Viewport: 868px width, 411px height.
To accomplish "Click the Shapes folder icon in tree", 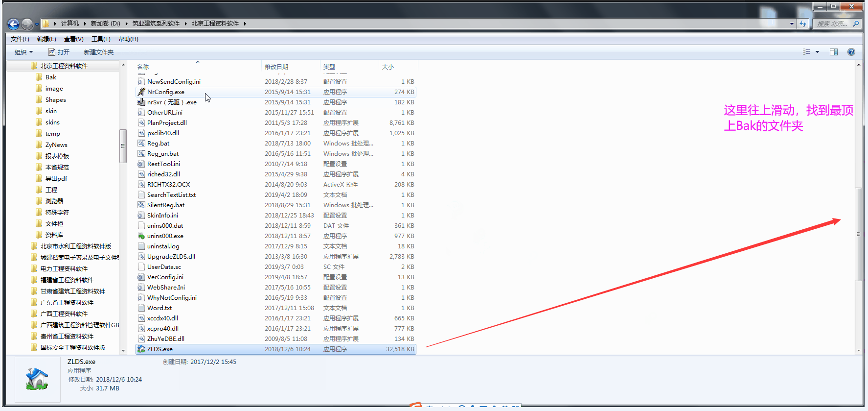I will [39, 100].
